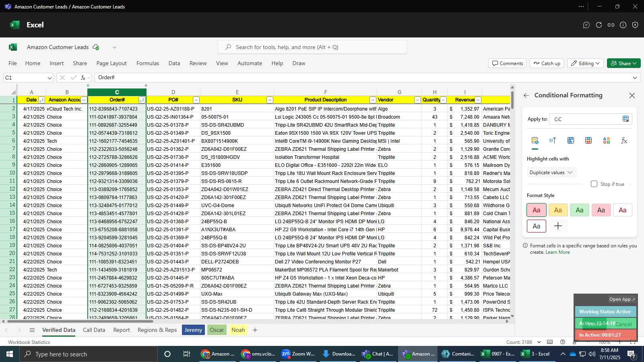644x362 pixels.
Task: Close the Conditional Formatting pane
Action: click(x=632, y=95)
